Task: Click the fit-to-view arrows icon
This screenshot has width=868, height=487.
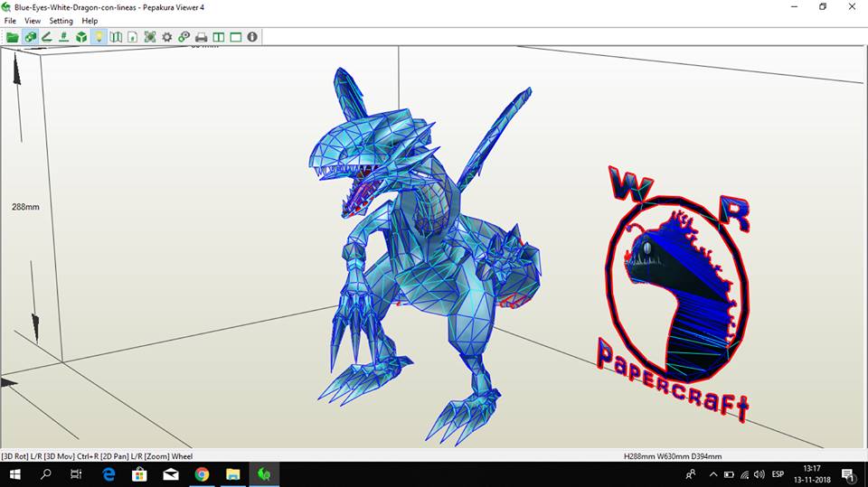Action: (150, 37)
